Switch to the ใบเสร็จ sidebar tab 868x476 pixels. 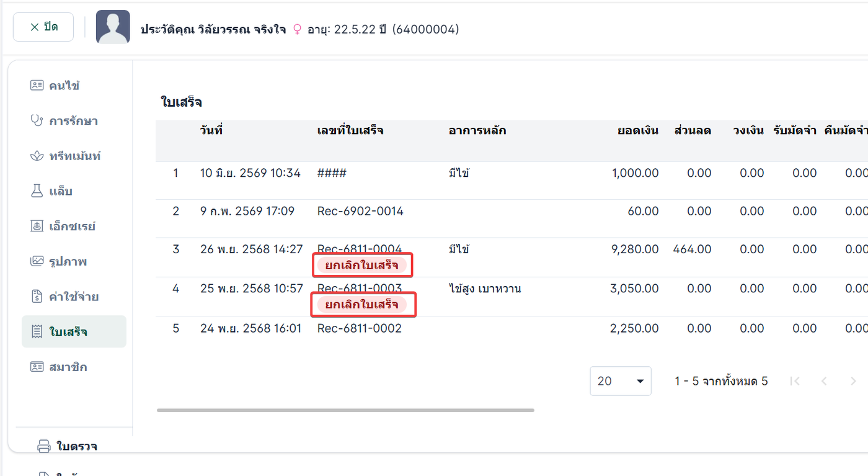click(74, 331)
